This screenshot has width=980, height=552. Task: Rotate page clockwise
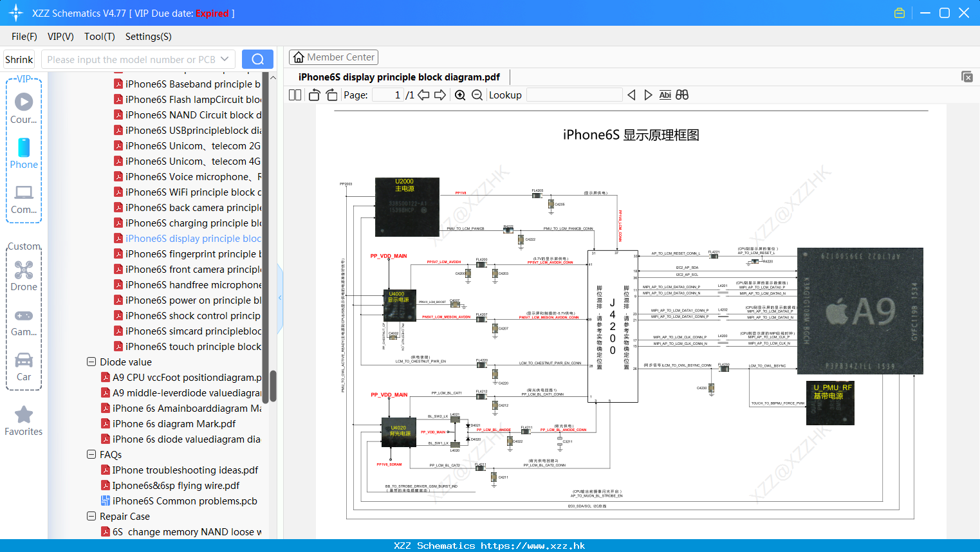[x=331, y=95]
